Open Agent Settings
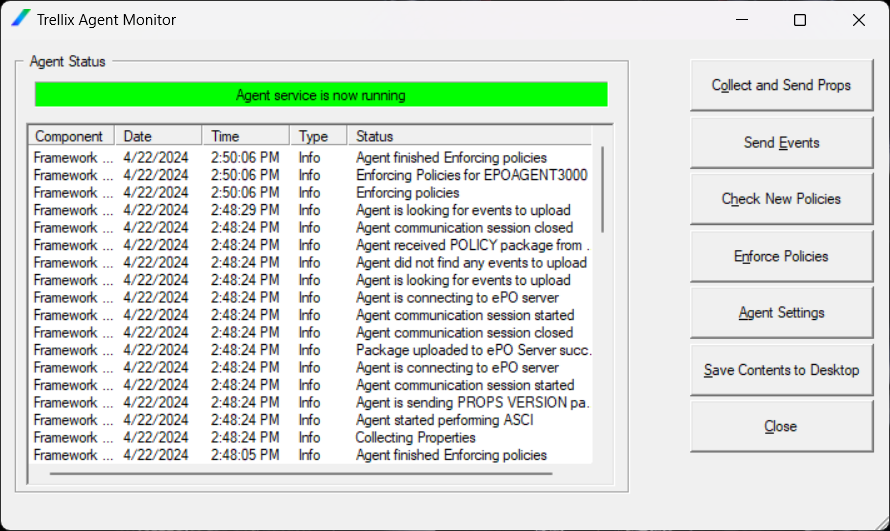Screen dimensions: 890x531 pyautogui.click(x=781, y=313)
